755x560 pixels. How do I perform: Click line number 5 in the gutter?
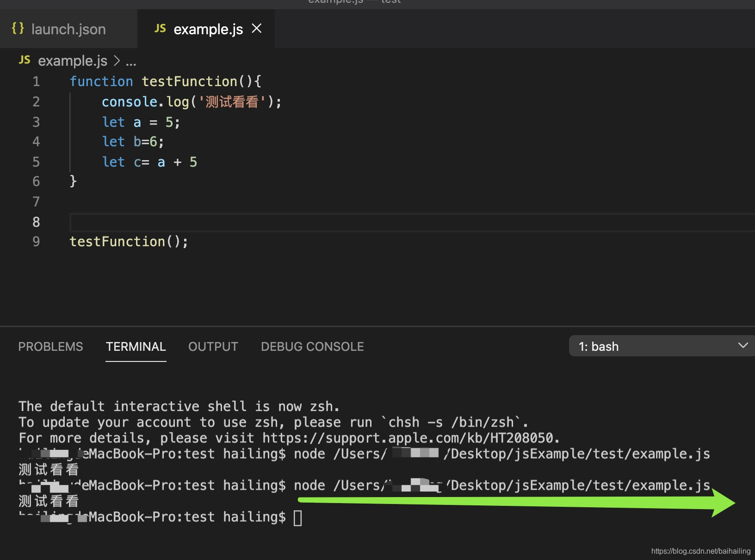[36, 162]
